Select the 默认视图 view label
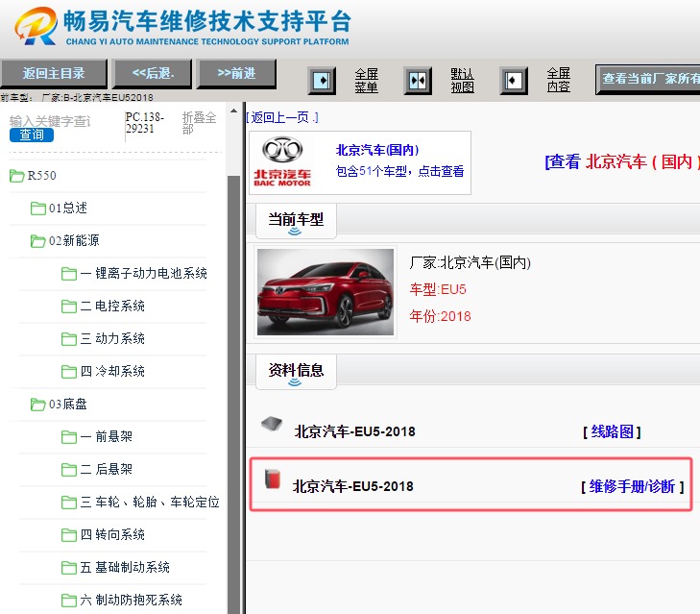This screenshot has height=614, width=700. pos(462,81)
